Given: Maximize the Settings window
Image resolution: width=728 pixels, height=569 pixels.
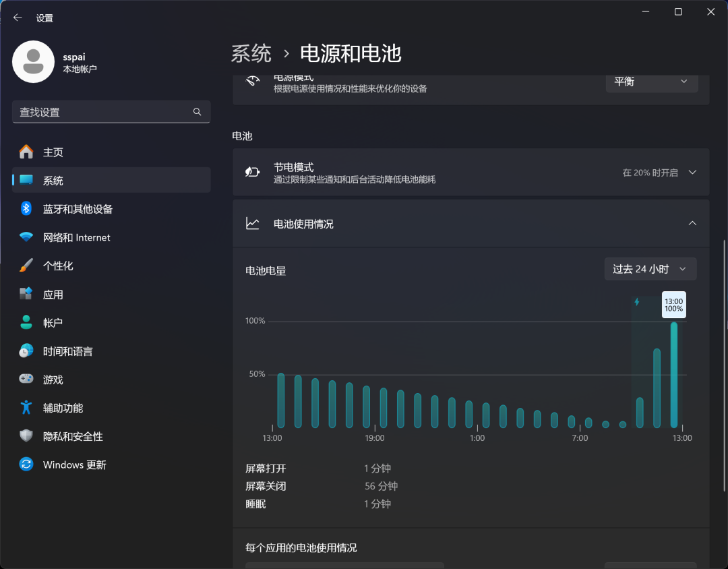Looking at the screenshot, I should (678, 11).
